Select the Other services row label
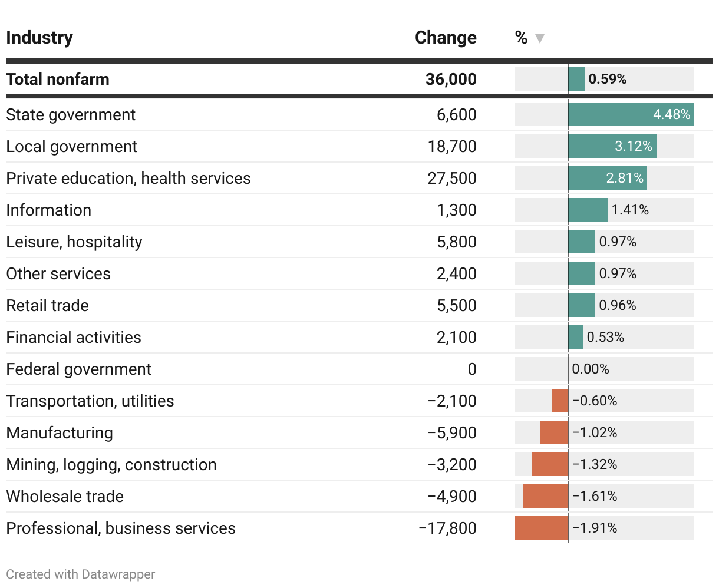This screenshot has width=719, height=588. pos(58,273)
